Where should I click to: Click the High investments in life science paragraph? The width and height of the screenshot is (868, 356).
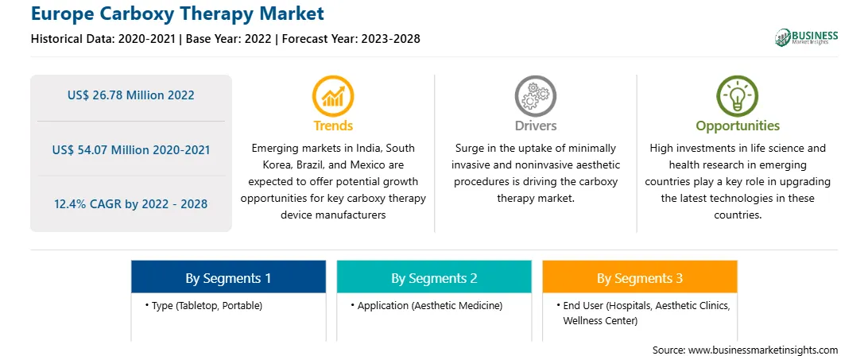pyautogui.click(x=738, y=182)
